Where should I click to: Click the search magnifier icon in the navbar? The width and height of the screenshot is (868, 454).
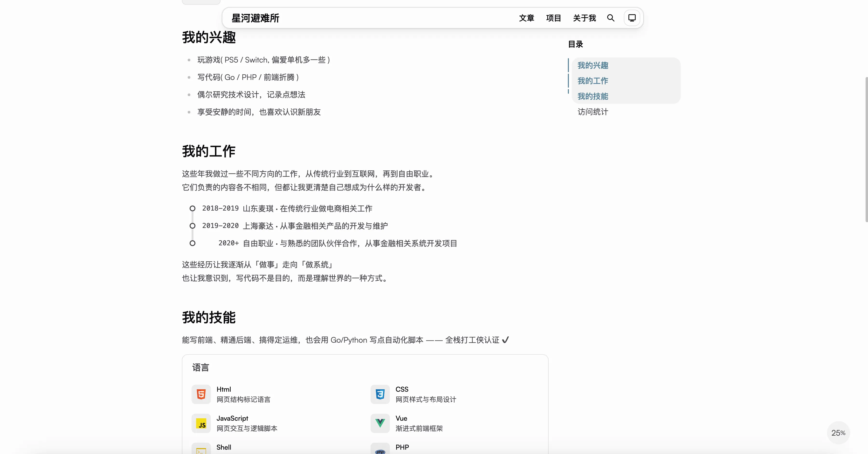tap(611, 18)
